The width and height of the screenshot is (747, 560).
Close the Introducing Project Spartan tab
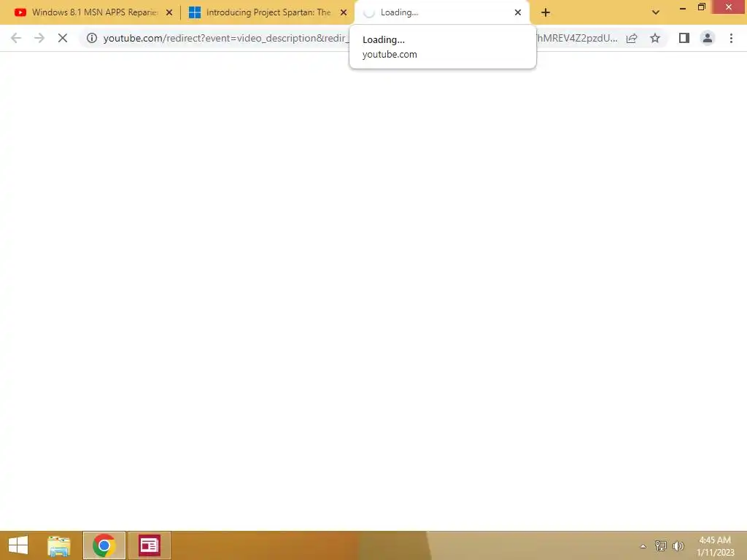344,13
